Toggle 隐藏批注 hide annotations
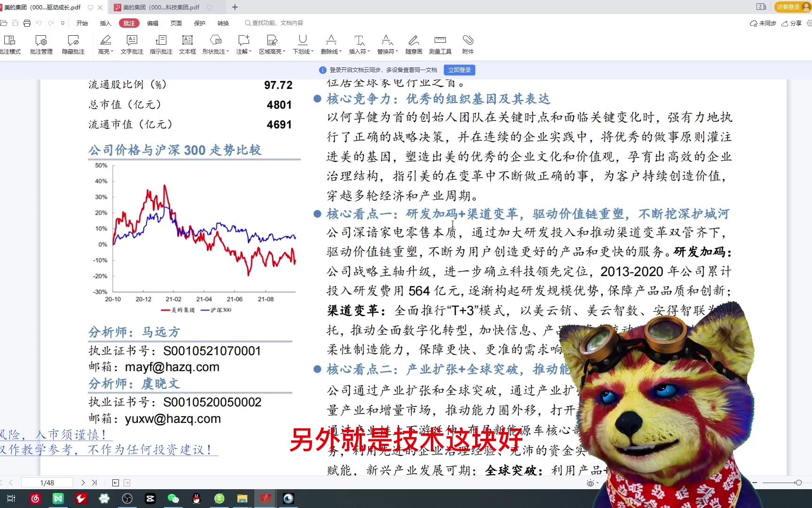The width and height of the screenshot is (812, 508). (x=73, y=45)
